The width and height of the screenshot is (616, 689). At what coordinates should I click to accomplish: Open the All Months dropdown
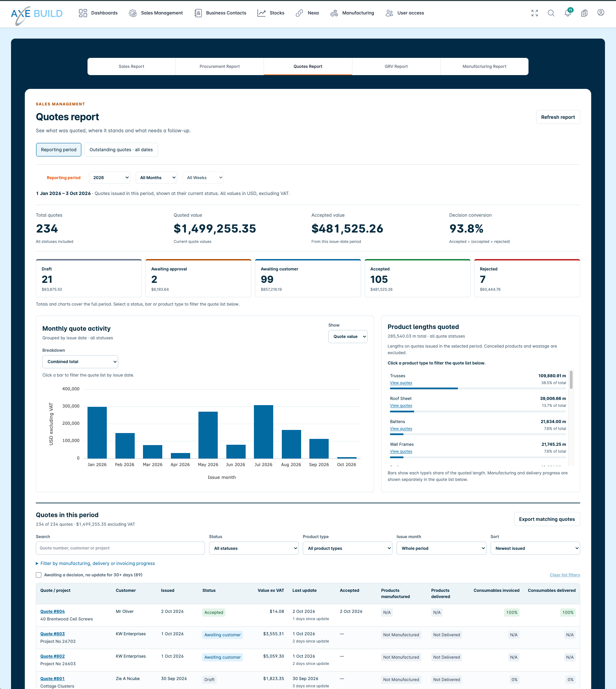(156, 178)
